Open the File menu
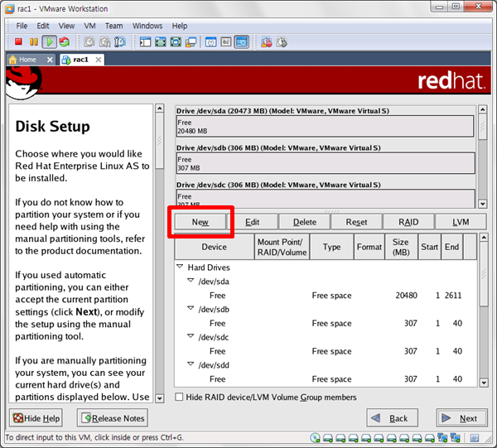Screen dimensions: 497x448 [x=22, y=26]
